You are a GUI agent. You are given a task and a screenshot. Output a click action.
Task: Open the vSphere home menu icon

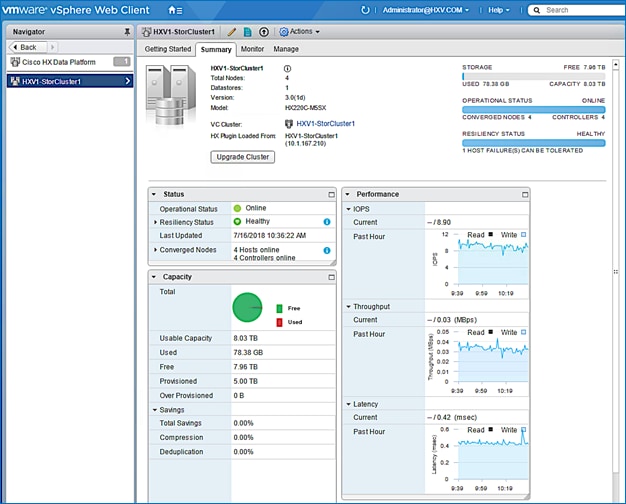coord(175,10)
